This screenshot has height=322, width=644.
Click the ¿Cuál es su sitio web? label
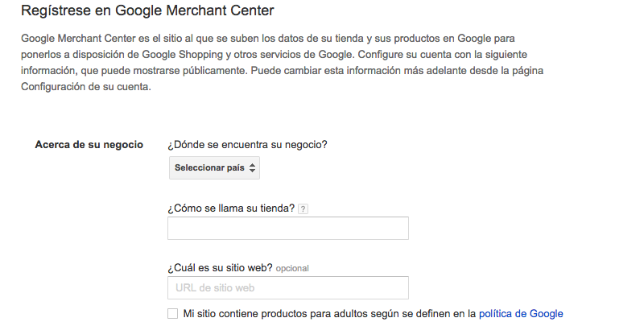coord(220,268)
